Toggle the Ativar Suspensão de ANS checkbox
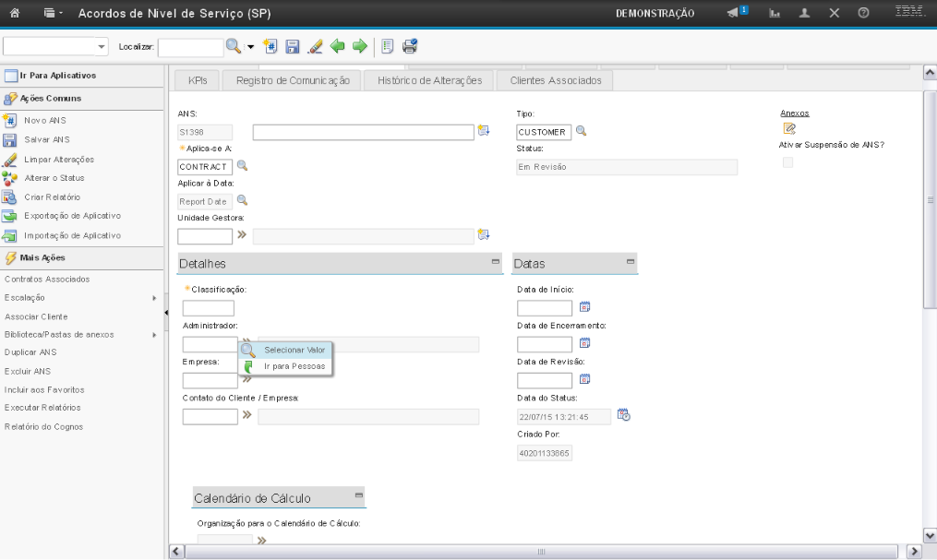Screen dimensions: 937x560 point(787,162)
